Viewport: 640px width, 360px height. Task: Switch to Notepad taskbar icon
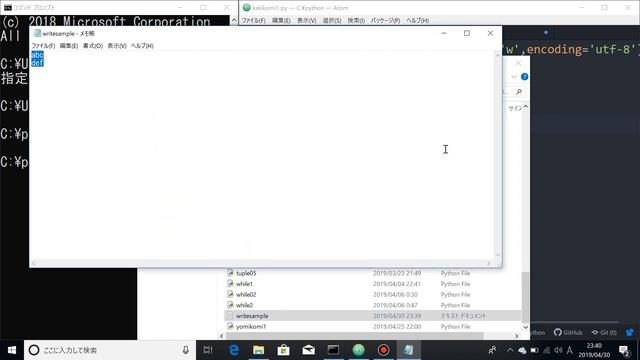tap(408, 350)
